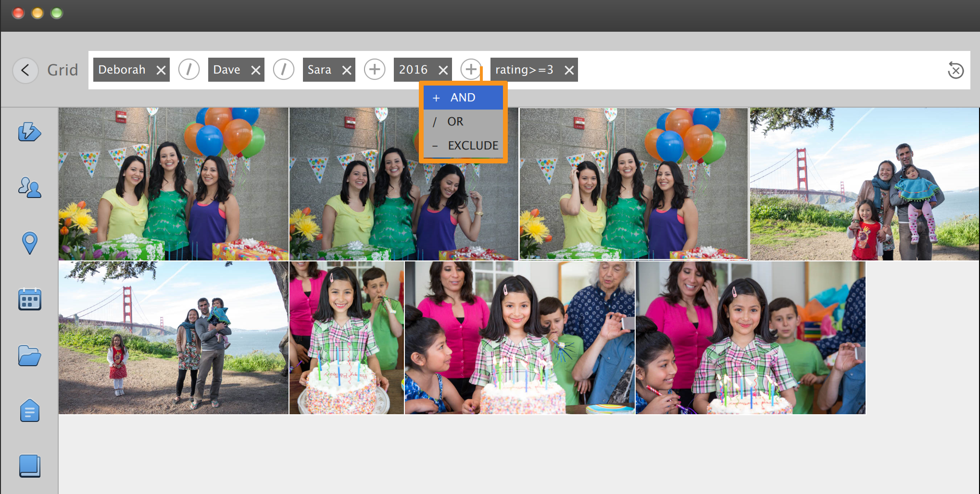Toggle the plus operator between Sara and 2016
Image resolution: width=980 pixels, height=494 pixels.
pyautogui.click(x=375, y=70)
